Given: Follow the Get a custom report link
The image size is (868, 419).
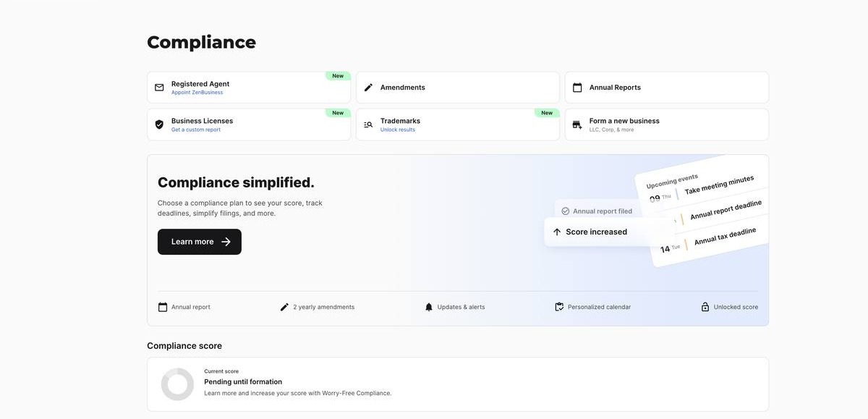Looking at the screenshot, I should [196, 130].
